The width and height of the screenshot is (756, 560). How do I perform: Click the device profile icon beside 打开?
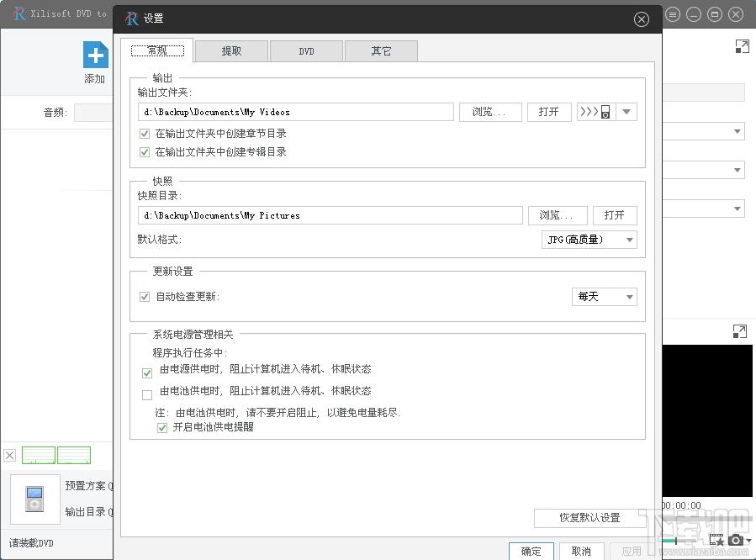[x=596, y=112]
